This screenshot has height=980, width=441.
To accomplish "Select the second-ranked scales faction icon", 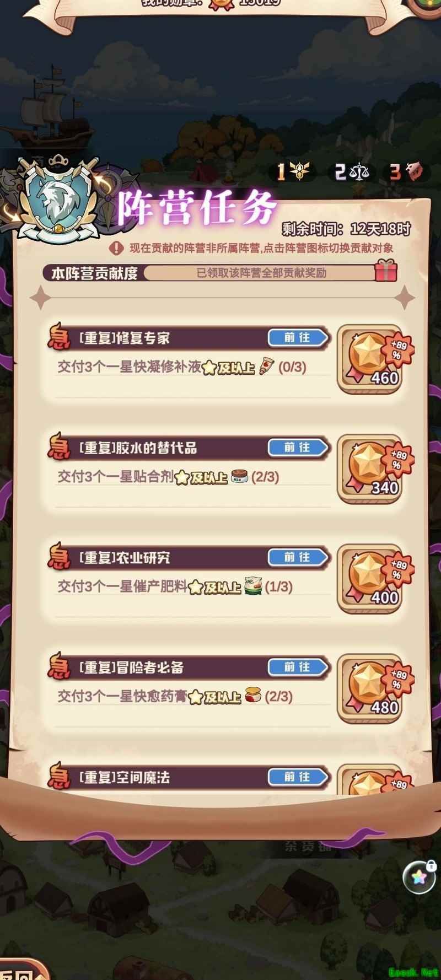I will [352, 171].
